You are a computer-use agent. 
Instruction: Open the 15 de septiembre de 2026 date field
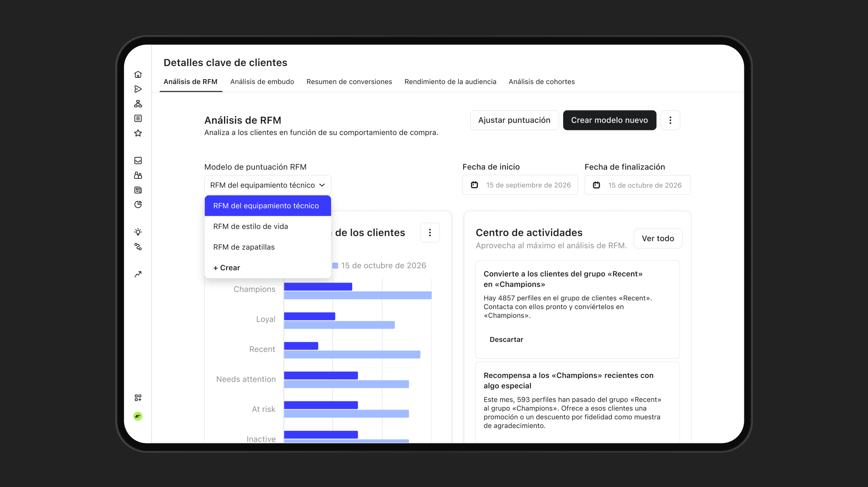pyautogui.click(x=520, y=185)
